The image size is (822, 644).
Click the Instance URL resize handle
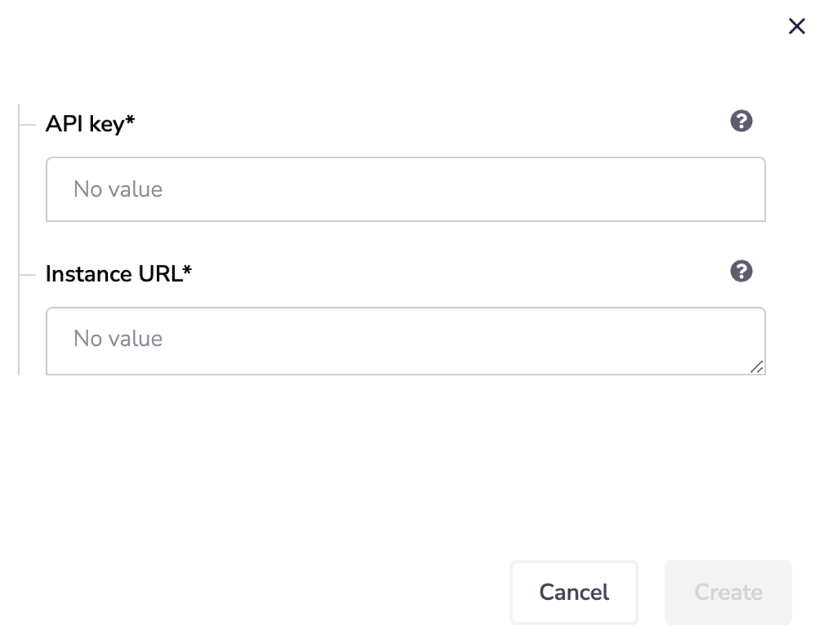coord(757,367)
